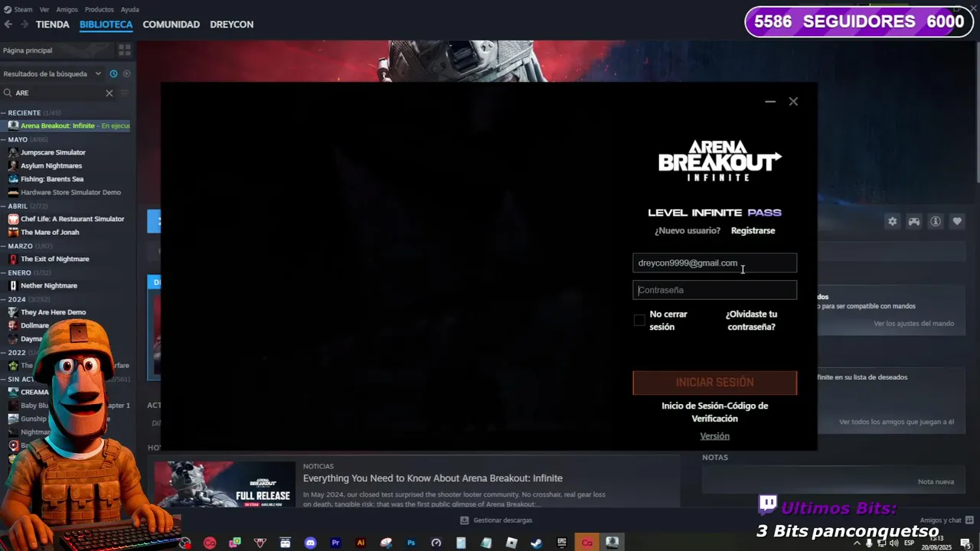Minimize the Arena Breakout login window
Image resolution: width=980 pixels, height=551 pixels.
tap(770, 102)
